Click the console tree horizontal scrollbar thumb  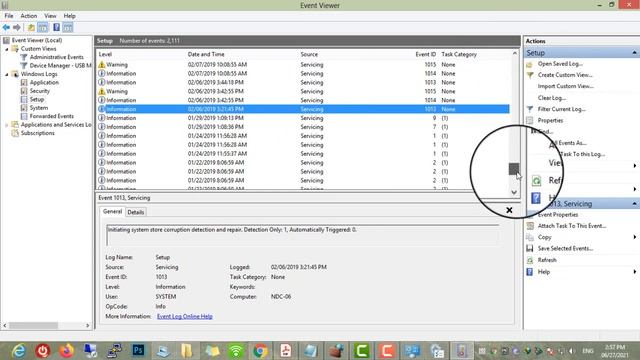click(x=33, y=326)
